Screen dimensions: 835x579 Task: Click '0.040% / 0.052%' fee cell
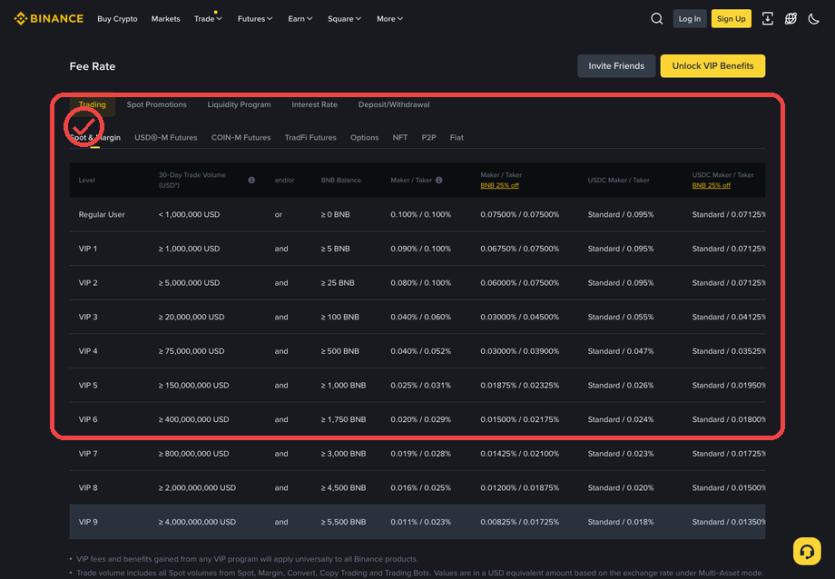[x=421, y=350]
